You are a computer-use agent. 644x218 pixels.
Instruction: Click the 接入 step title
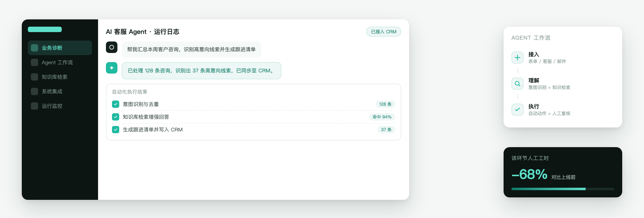[534, 54]
